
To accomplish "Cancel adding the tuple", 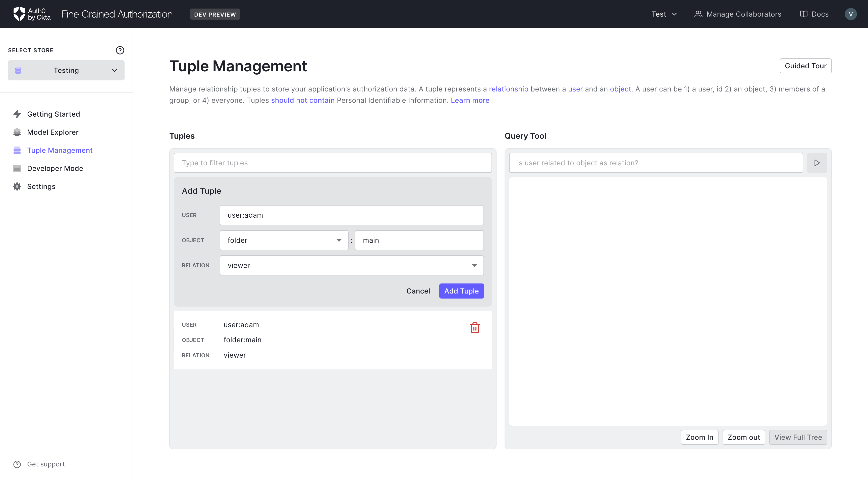I will tap(418, 291).
